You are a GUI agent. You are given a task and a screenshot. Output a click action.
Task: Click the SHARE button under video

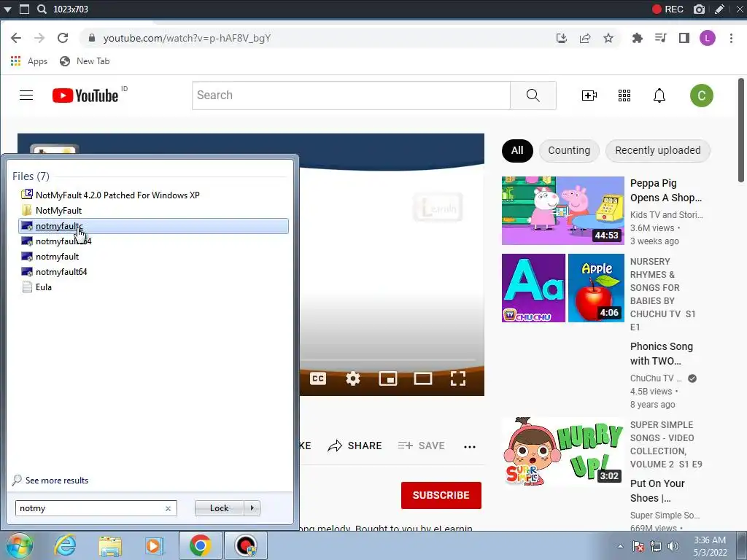[355, 446]
